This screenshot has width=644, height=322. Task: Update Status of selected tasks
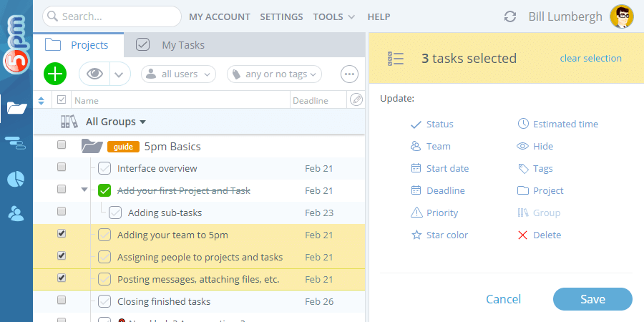pos(432,124)
